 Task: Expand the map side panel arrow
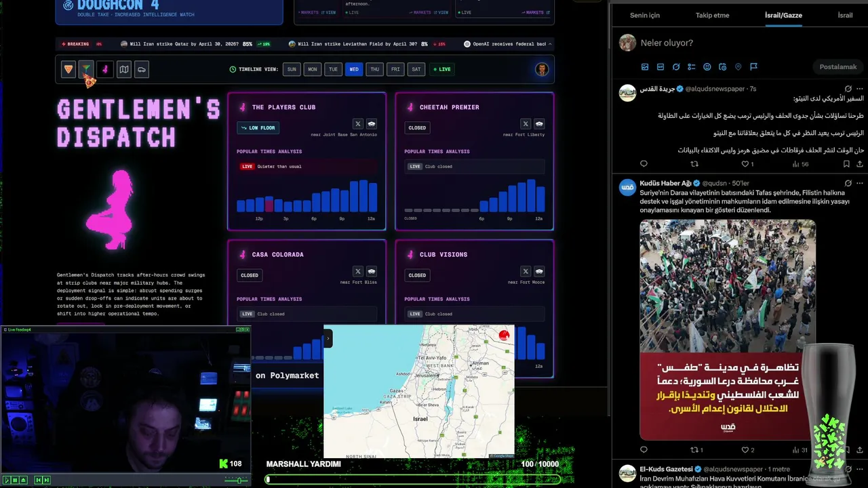pyautogui.click(x=328, y=338)
